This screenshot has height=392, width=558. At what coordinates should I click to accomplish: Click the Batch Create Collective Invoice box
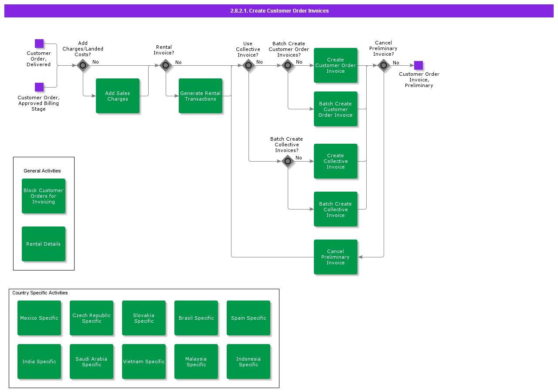pyautogui.click(x=335, y=210)
